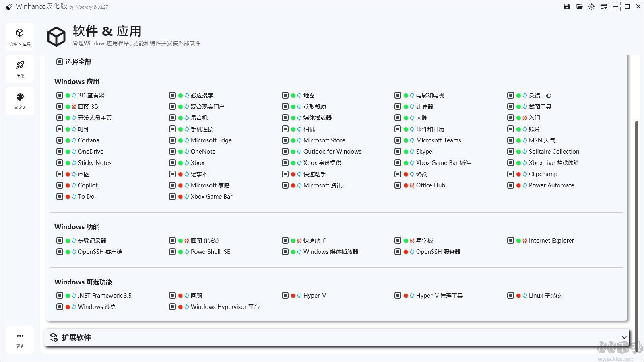Viewport: 644px width, 362px height.
Task: Click the 记事本 app label
Action: [x=199, y=174]
